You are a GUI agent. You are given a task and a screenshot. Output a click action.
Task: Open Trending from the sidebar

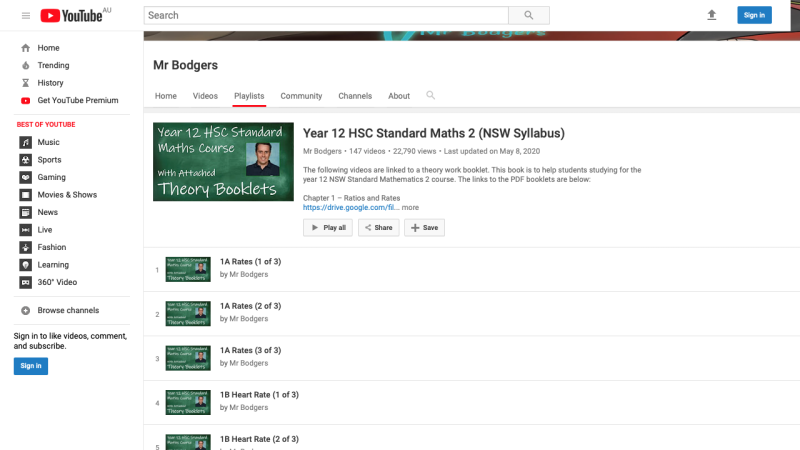pyautogui.click(x=53, y=65)
